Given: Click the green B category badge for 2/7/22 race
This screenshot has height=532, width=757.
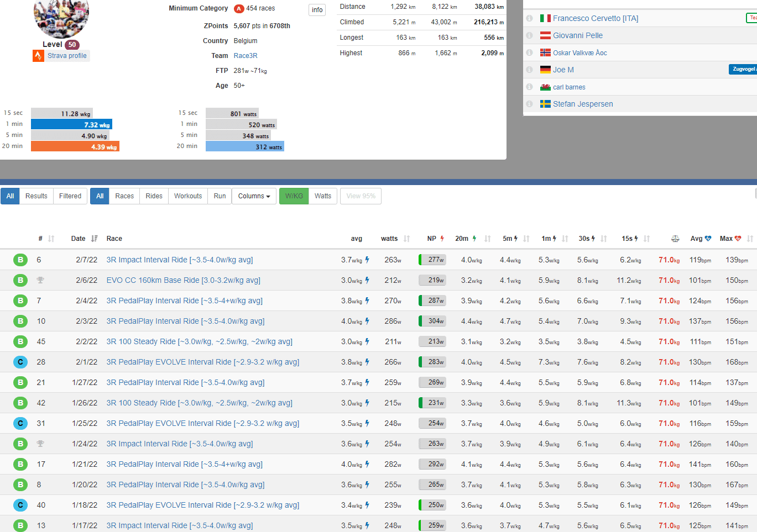Looking at the screenshot, I should [20, 260].
